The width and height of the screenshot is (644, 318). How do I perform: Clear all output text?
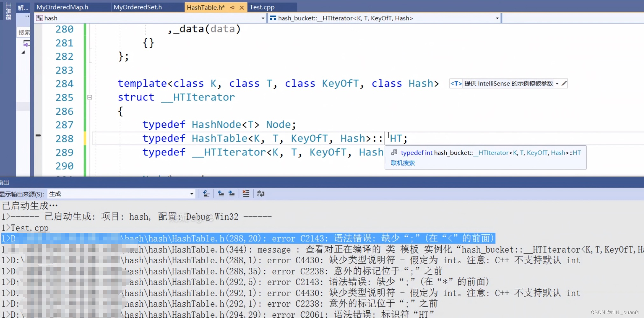coord(246,194)
